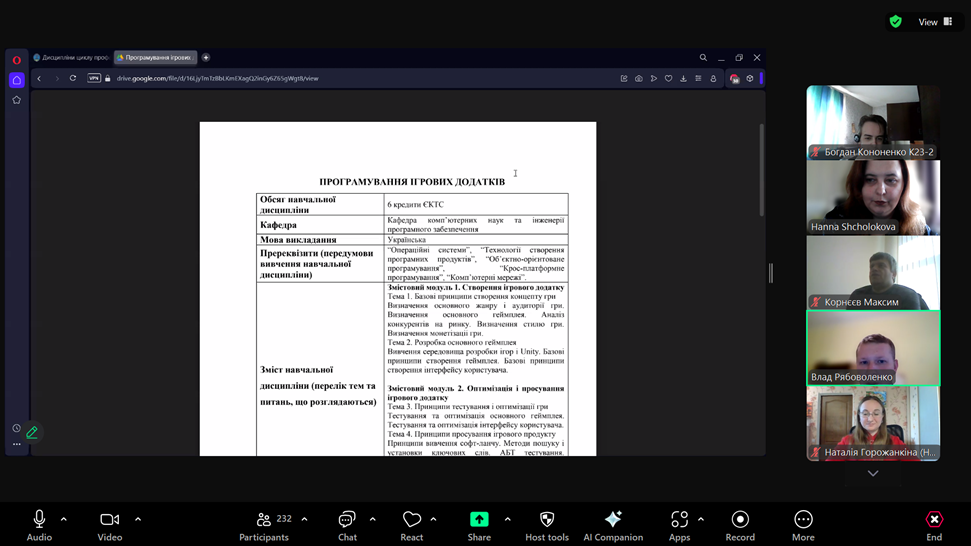971x546 pixels.
Task: Click the share page icon in address bar
Action: [624, 79]
